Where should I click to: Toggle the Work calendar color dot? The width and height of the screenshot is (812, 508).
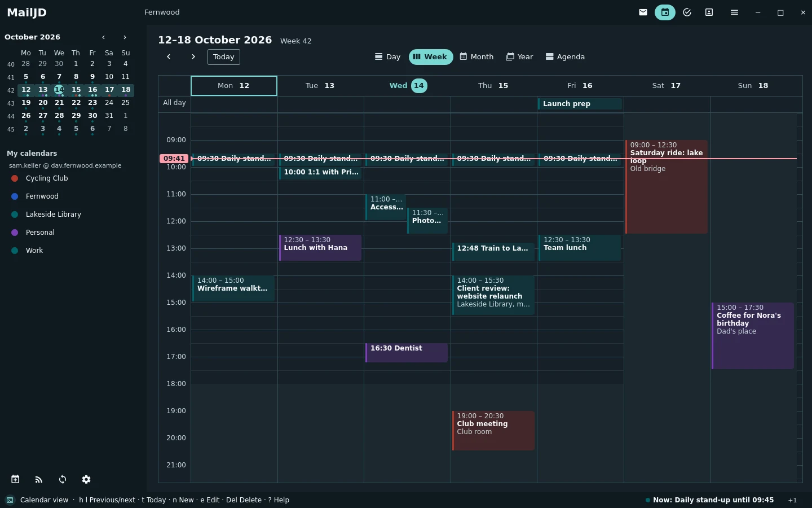(15, 251)
